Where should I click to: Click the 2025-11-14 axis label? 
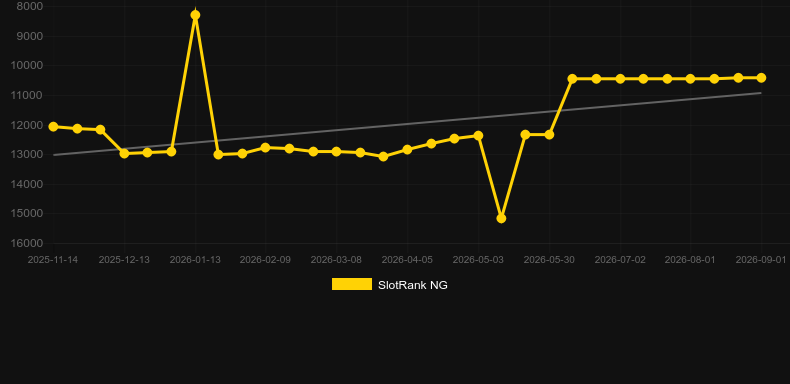[x=53, y=260]
